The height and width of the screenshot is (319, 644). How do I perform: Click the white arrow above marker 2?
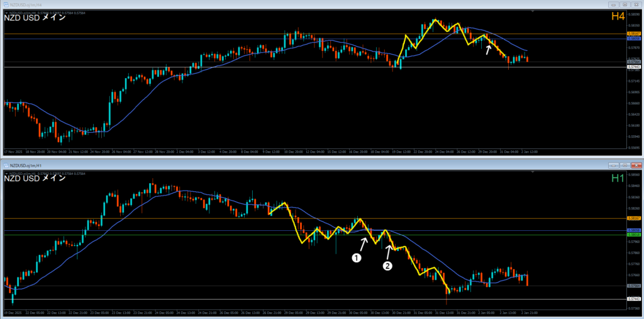(x=389, y=251)
